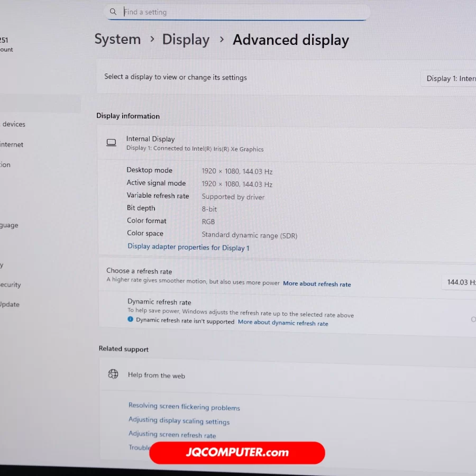Open Bluetooth & devices in the sidebar
Viewport: 476px width, 476px height.
14,124
